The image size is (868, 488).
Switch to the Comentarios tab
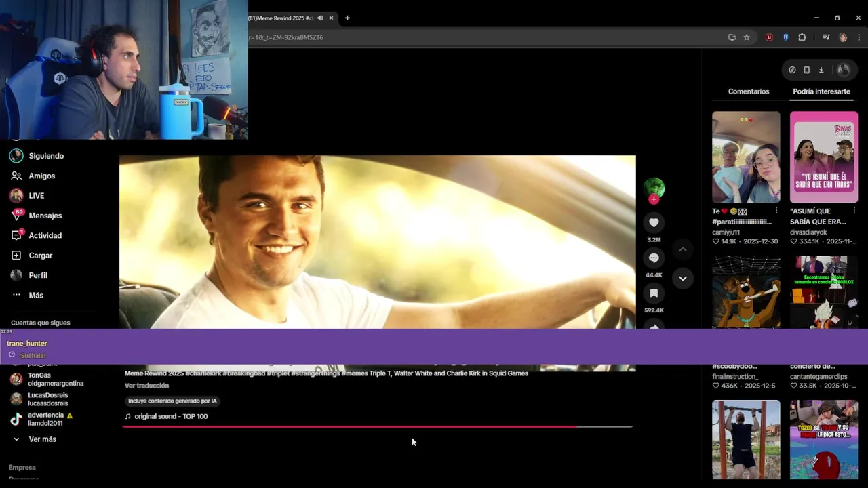point(749,91)
